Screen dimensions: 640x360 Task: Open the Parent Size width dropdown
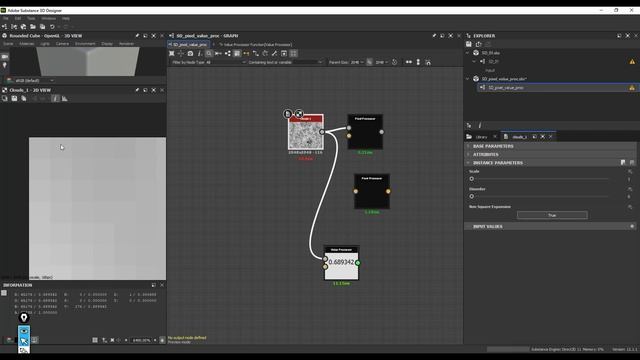click(x=357, y=62)
